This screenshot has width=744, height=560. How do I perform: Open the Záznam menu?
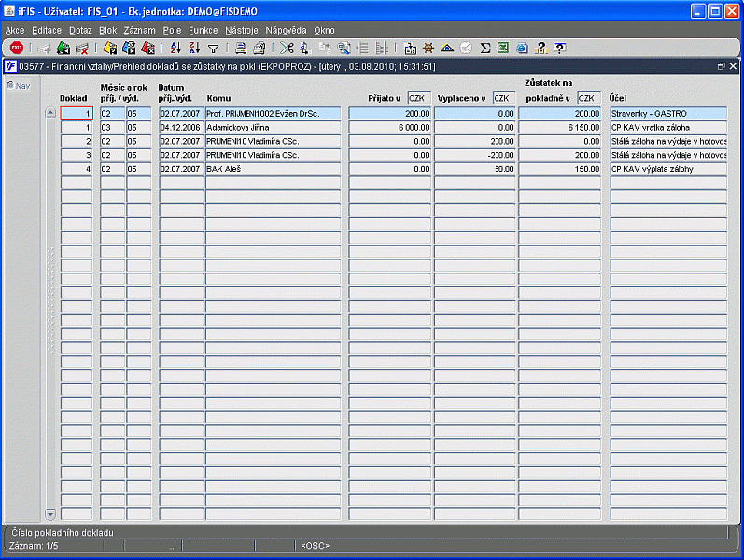[139, 30]
